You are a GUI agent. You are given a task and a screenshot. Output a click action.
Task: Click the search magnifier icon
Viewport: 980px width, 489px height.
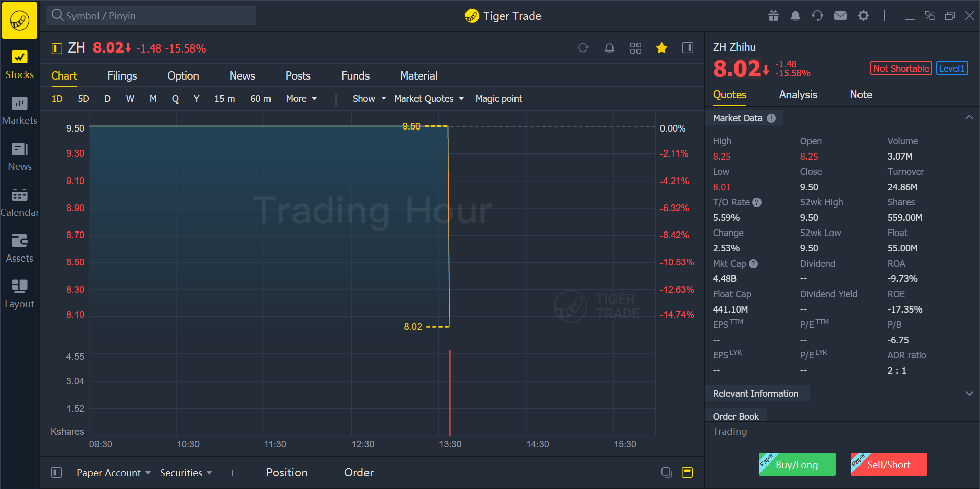pos(57,15)
